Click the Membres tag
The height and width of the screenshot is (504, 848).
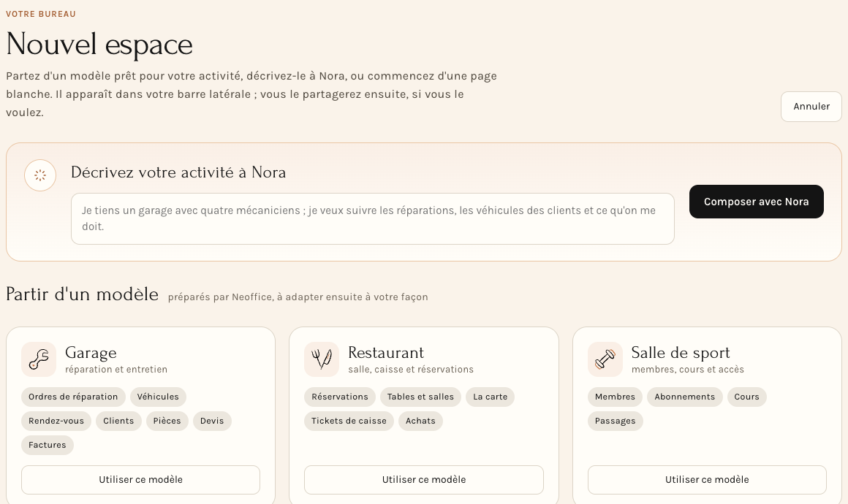(615, 397)
